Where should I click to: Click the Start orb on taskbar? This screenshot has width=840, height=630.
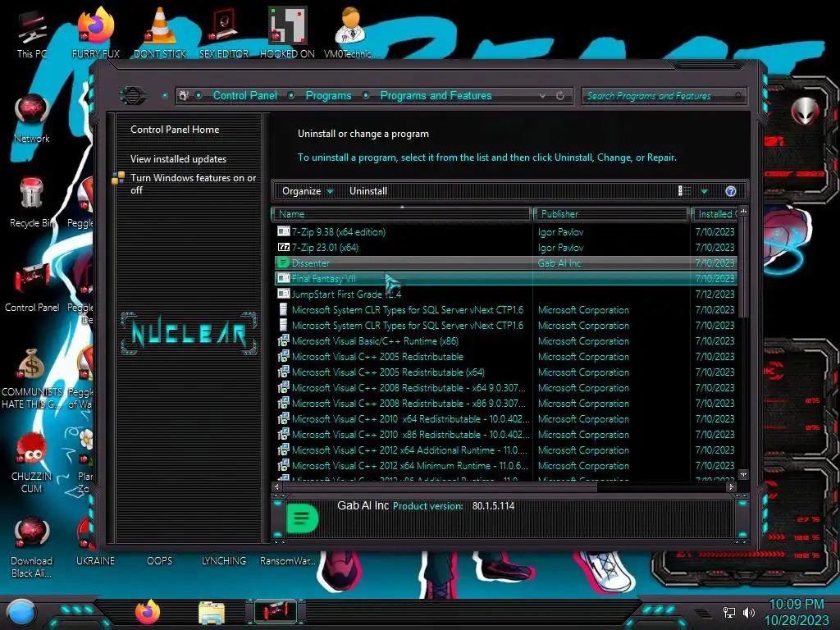(x=21, y=614)
